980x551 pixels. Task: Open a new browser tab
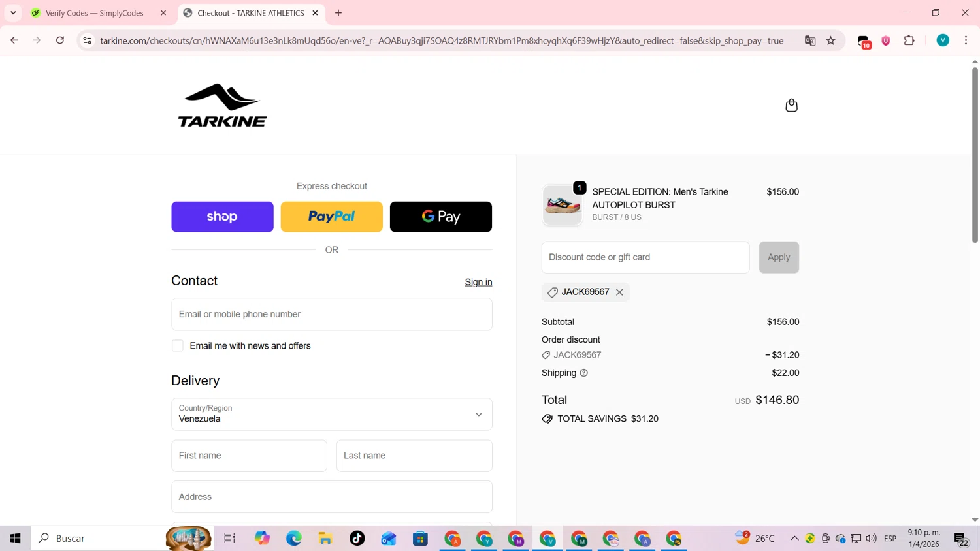[x=338, y=13]
